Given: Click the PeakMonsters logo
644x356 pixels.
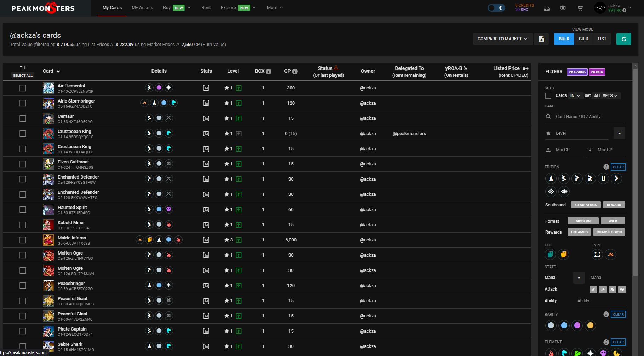Looking at the screenshot, I should [x=43, y=8].
